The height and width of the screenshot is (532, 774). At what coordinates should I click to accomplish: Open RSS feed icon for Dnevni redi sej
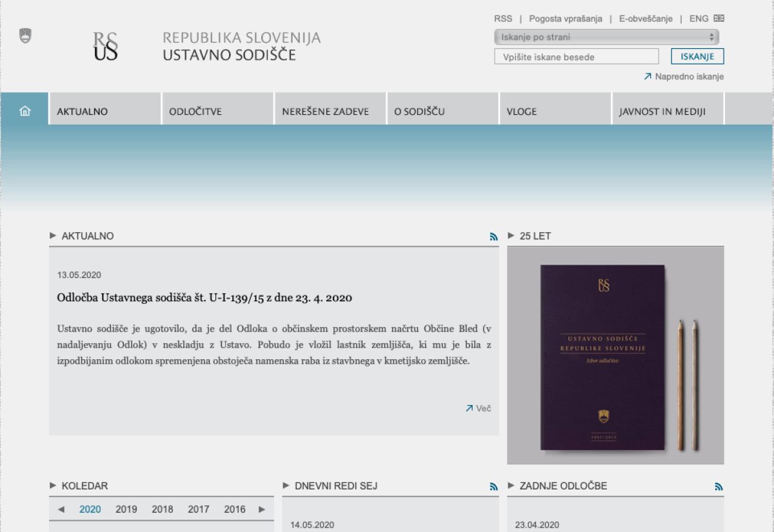tap(493, 487)
